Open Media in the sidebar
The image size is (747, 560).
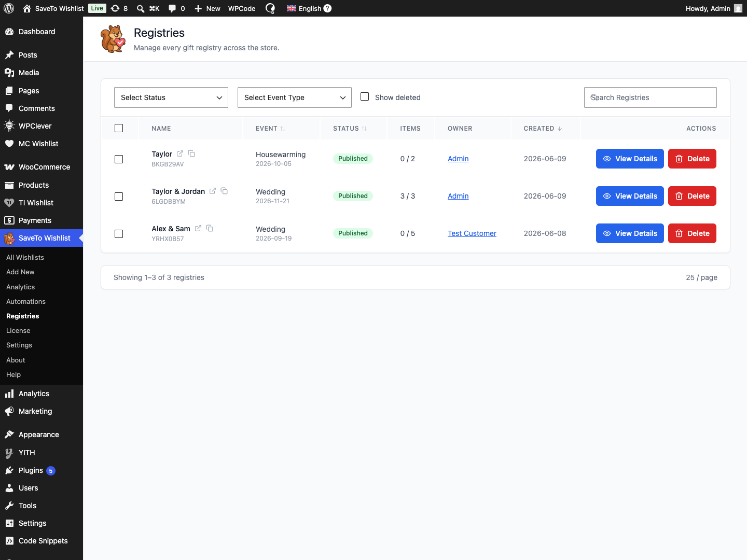[41, 73]
